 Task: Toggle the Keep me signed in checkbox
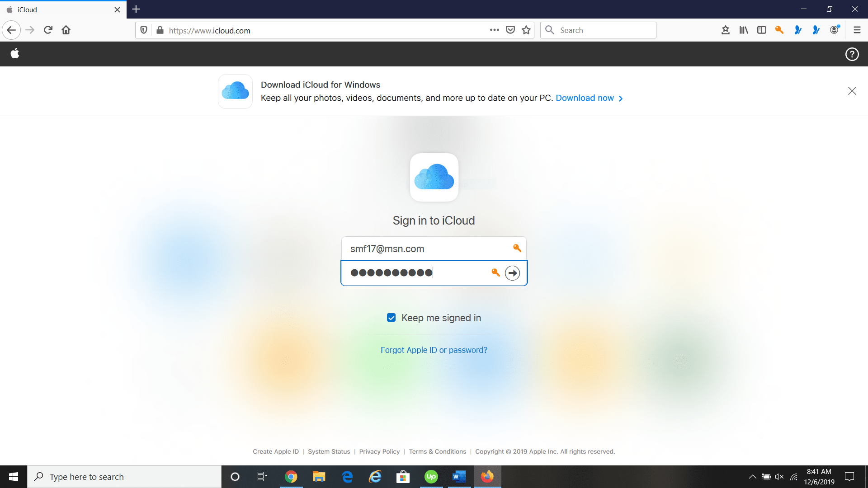point(392,318)
